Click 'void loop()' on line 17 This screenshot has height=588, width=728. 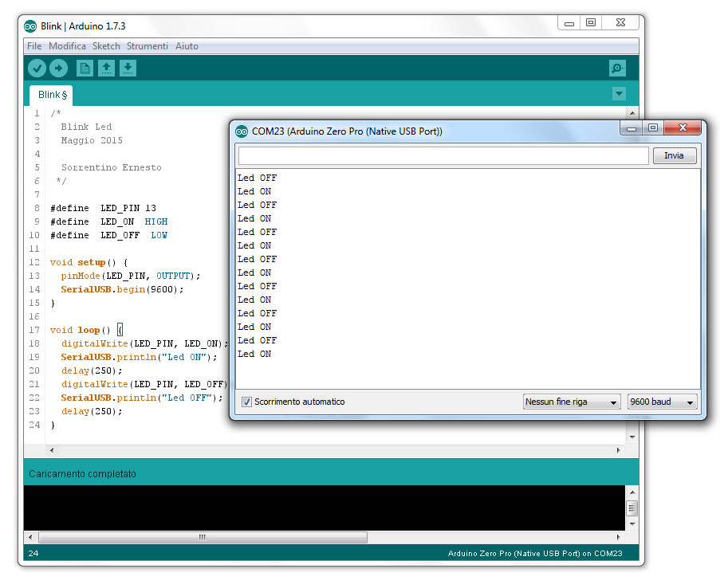[x=80, y=331]
